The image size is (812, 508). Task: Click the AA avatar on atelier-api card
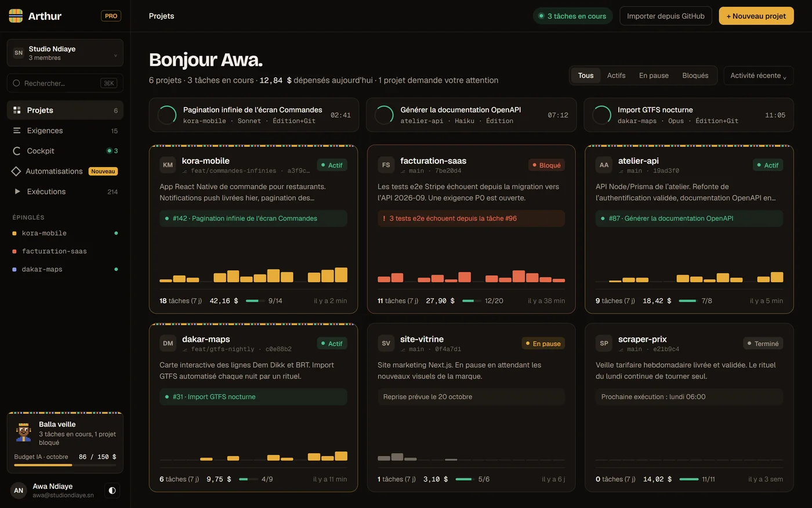coord(604,165)
